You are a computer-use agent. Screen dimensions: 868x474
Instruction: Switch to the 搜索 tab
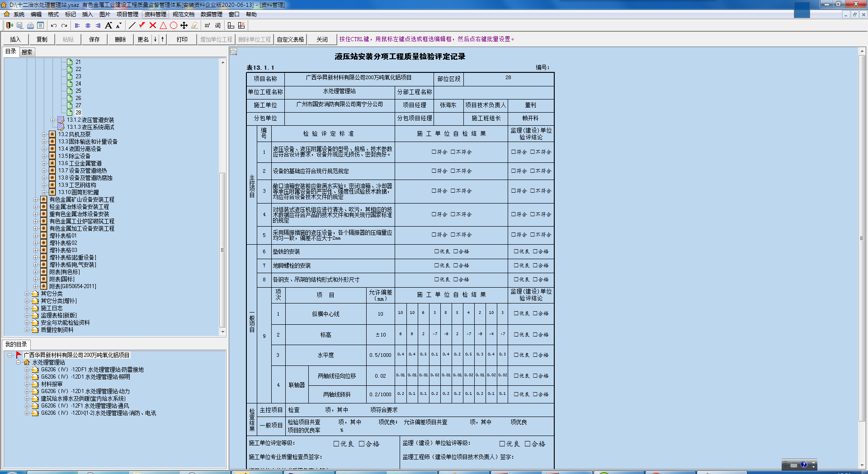tap(27, 52)
